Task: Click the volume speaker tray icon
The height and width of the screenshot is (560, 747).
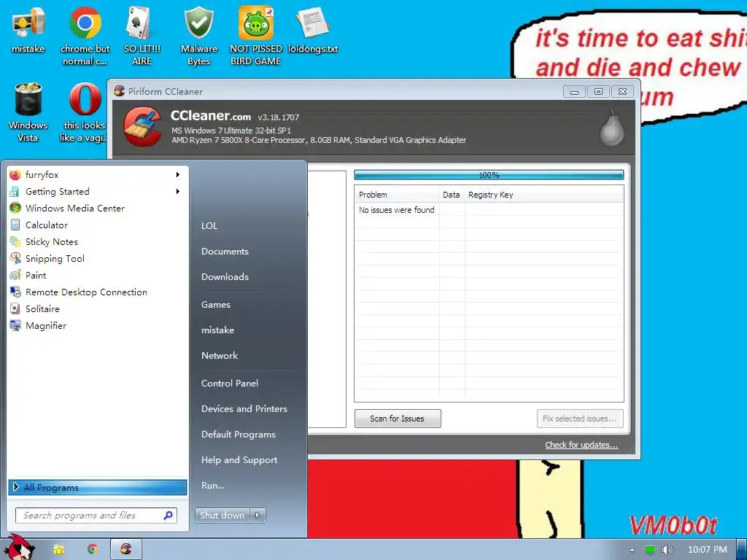Action: click(x=667, y=550)
